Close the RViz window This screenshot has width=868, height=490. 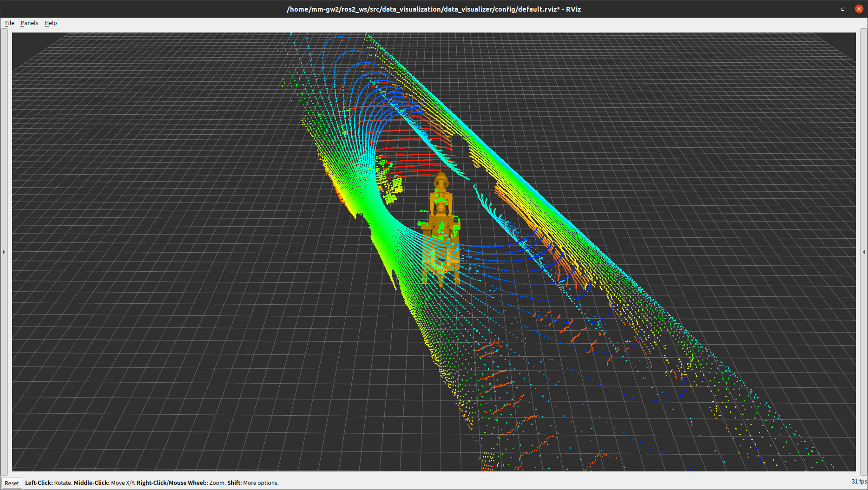pos(859,9)
